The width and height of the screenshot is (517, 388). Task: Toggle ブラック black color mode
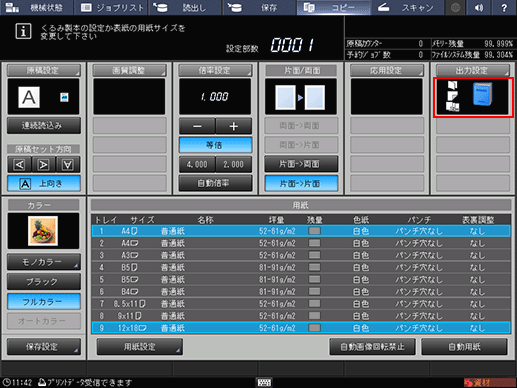[44, 282]
